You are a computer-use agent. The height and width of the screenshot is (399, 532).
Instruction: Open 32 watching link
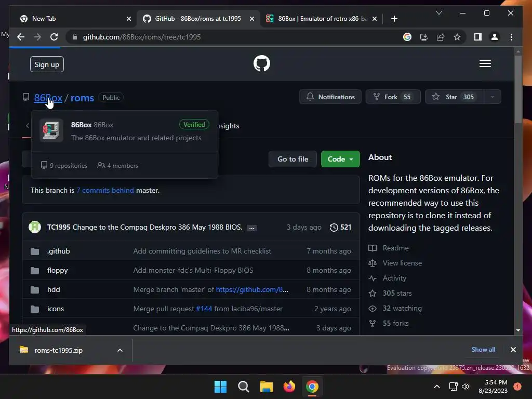(x=402, y=308)
